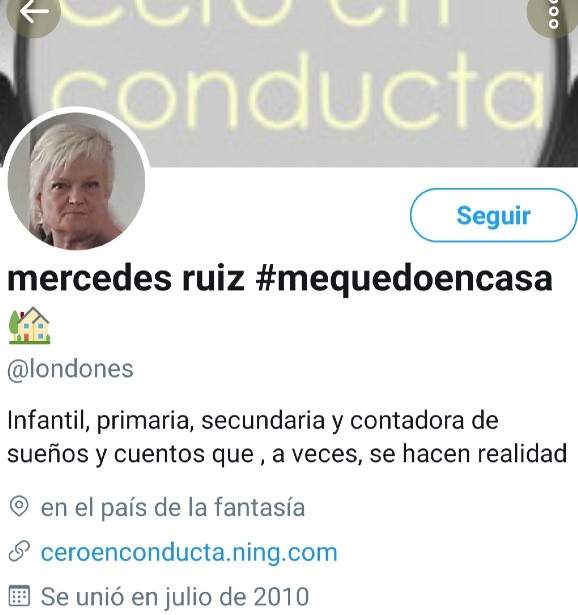Open the round profile photo
578x615 pixels.
(76, 181)
